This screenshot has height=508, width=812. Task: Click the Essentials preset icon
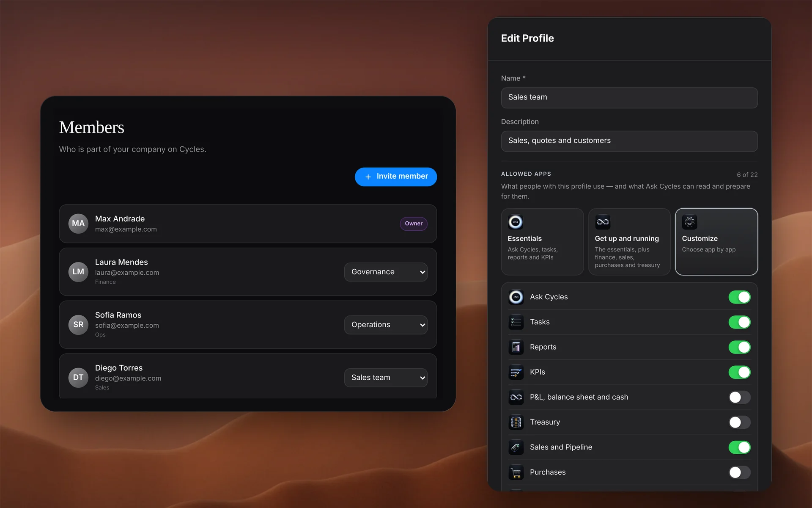(x=516, y=222)
